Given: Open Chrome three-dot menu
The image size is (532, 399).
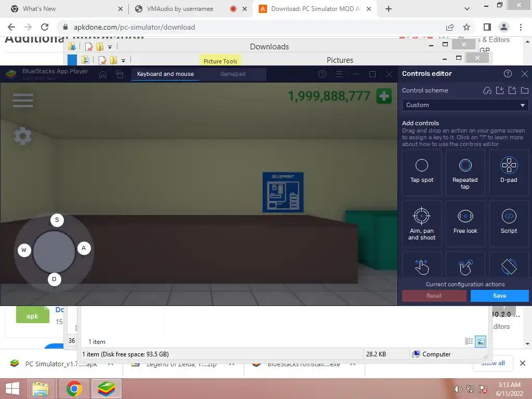Looking at the screenshot, I should pyautogui.click(x=521, y=27).
